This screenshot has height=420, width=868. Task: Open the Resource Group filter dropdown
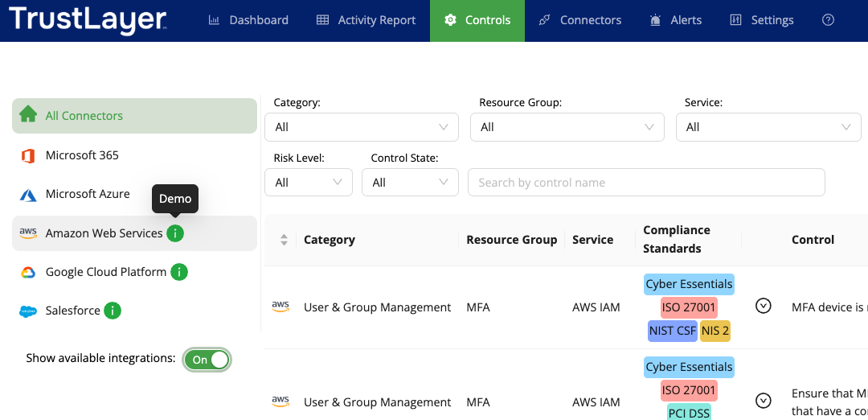coord(567,127)
